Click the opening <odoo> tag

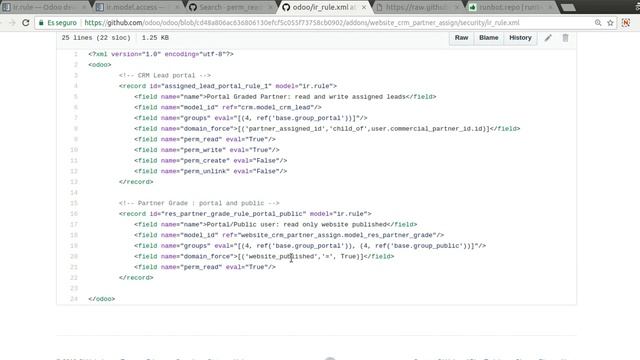[x=100, y=65]
